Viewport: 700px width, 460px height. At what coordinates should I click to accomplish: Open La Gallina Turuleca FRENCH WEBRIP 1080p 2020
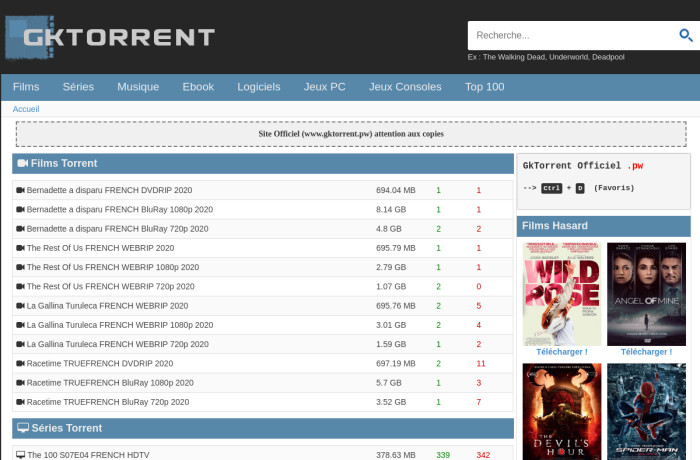tap(120, 325)
